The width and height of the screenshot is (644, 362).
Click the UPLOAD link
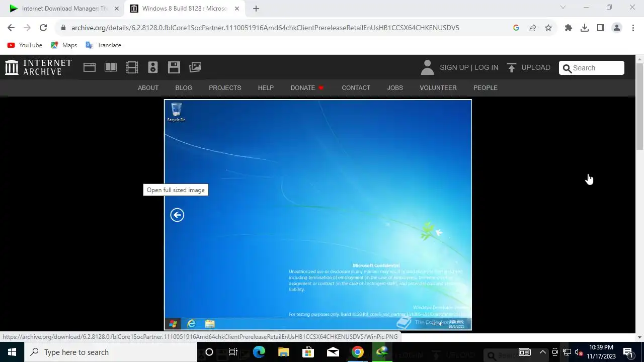tap(535, 67)
